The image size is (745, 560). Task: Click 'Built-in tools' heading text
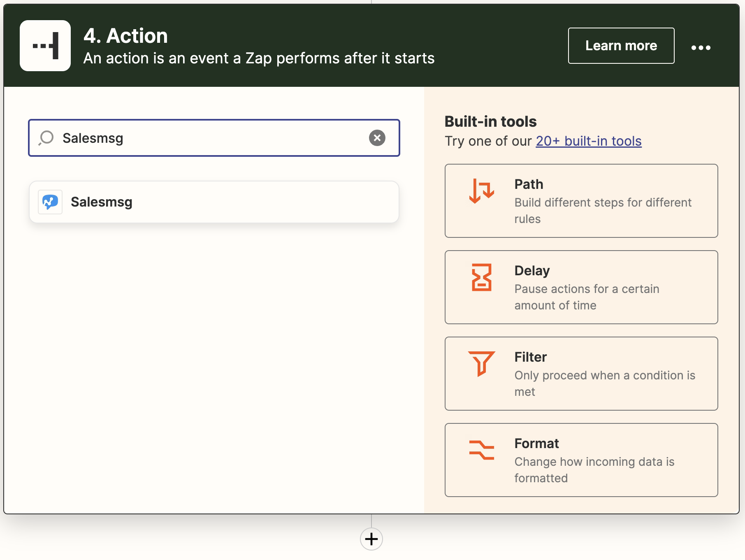coord(490,121)
